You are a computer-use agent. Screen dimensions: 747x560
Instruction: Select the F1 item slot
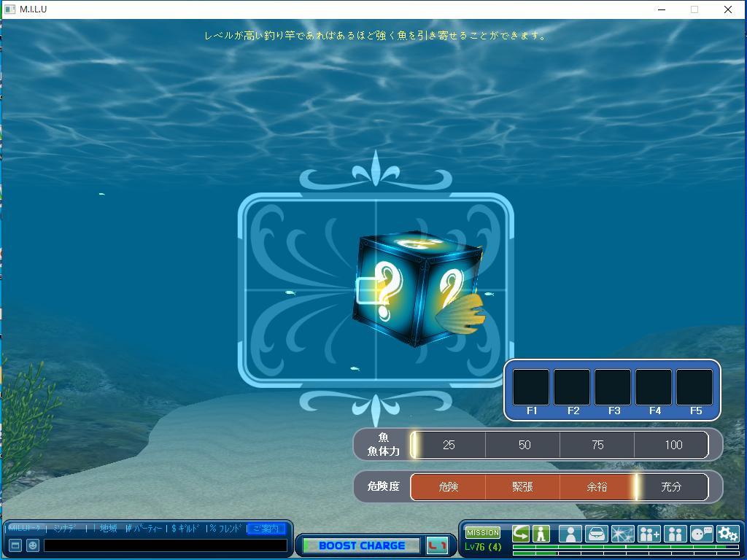531,387
